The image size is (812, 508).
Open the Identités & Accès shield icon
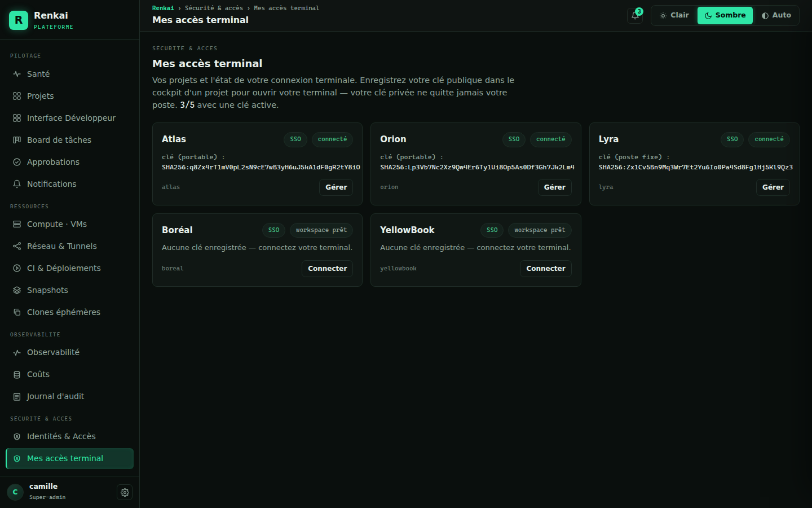(x=17, y=436)
